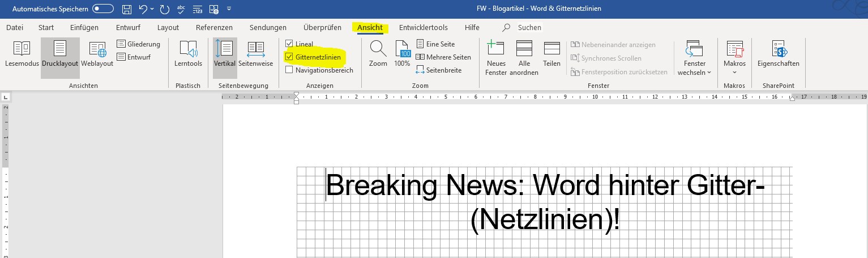Switch to the Überprüfen tab
This screenshot has height=258, width=868.
coord(322,27)
